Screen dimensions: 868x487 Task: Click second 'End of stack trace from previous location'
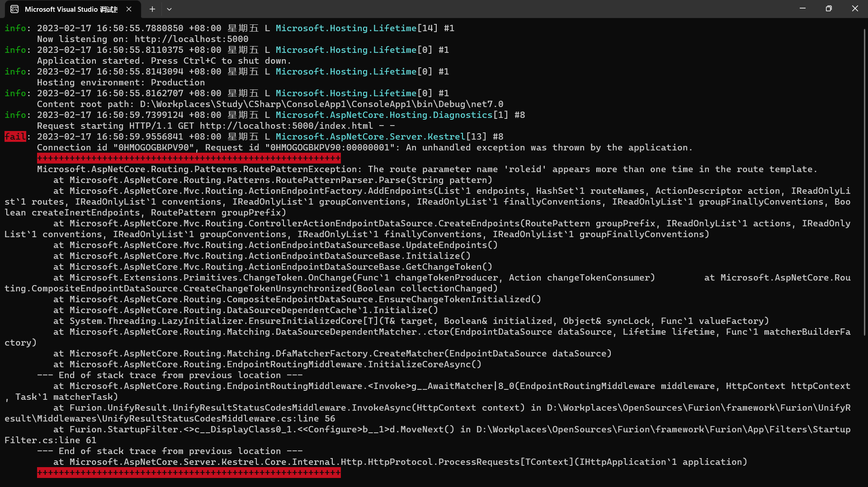coord(170,451)
